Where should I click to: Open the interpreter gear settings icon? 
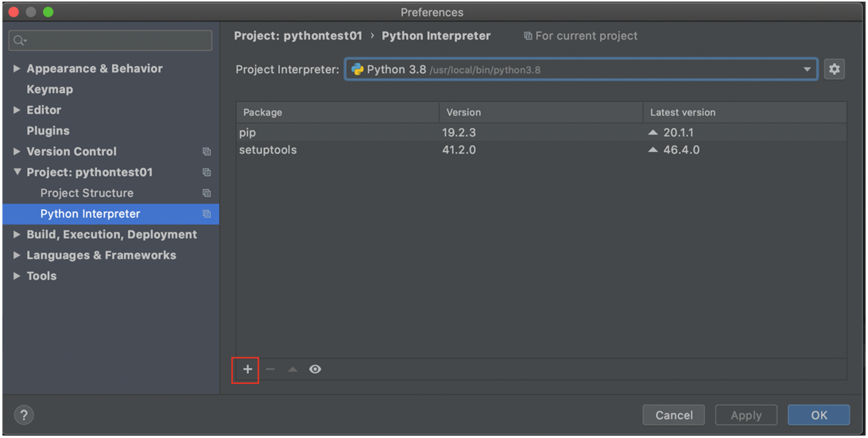[834, 69]
